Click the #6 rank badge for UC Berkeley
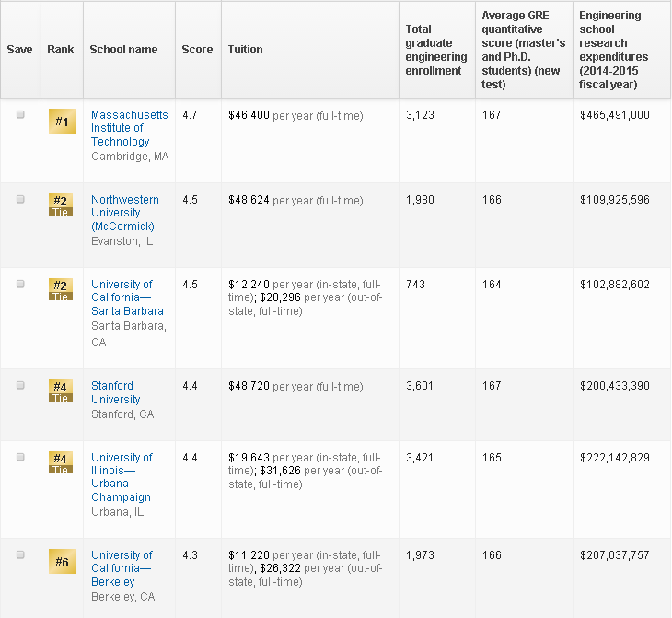Screen dimensions: 672x618 61,562
